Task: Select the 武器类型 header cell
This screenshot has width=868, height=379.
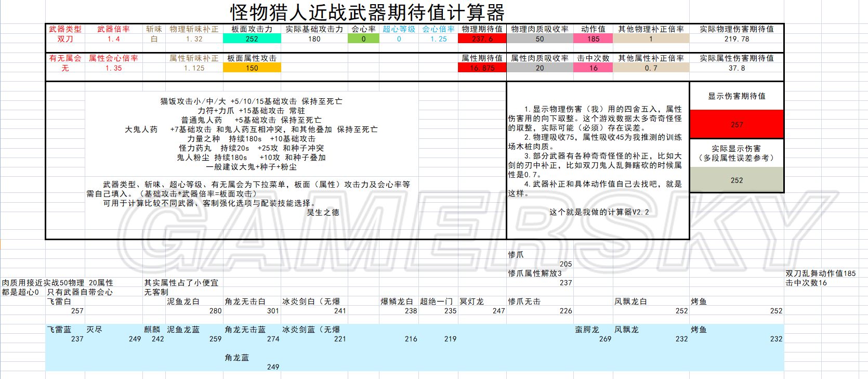Action: (x=65, y=29)
